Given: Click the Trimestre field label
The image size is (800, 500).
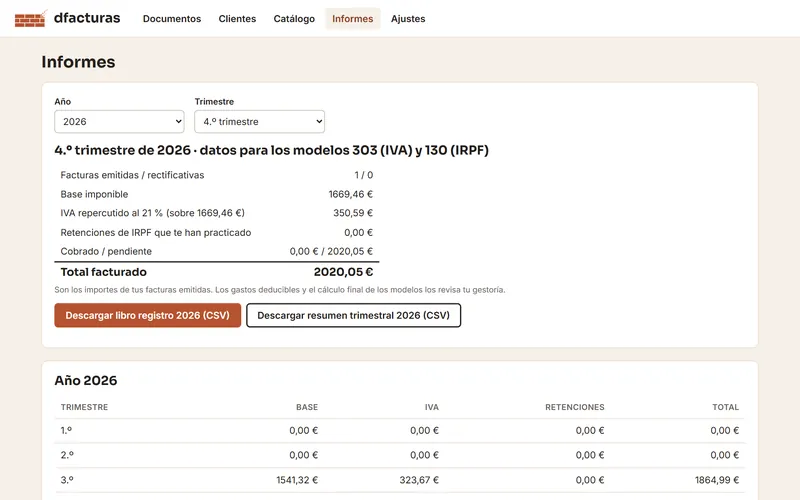Looking at the screenshot, I should coord(214,102).
